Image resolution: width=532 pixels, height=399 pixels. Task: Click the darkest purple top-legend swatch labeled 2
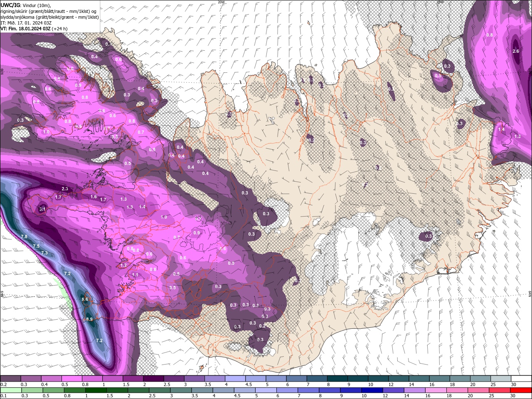coord(153,379)
